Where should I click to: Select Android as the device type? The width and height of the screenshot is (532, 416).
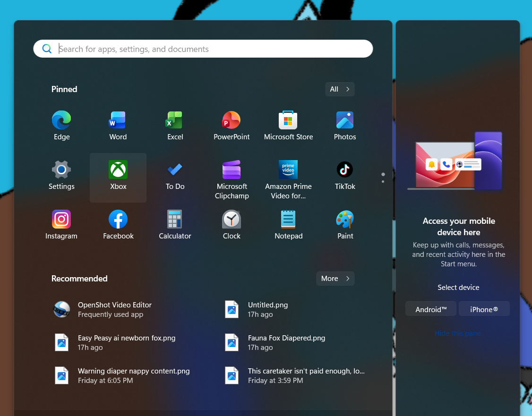click(430, 309)
